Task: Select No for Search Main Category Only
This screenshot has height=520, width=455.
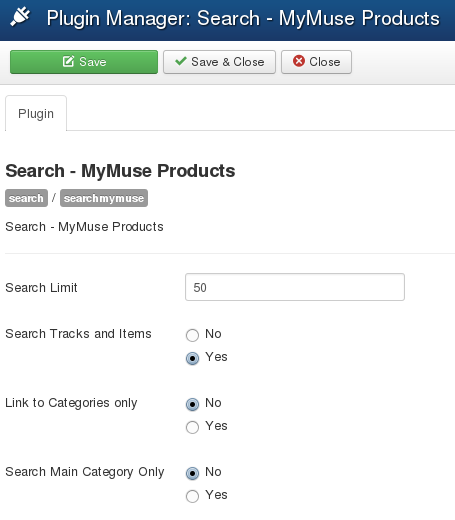Action: click(192, 473)
